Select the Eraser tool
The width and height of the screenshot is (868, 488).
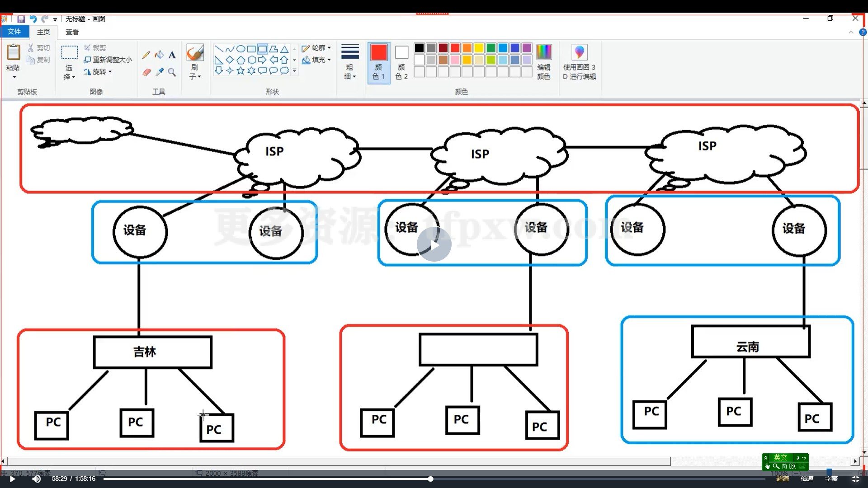click(146, 72)
